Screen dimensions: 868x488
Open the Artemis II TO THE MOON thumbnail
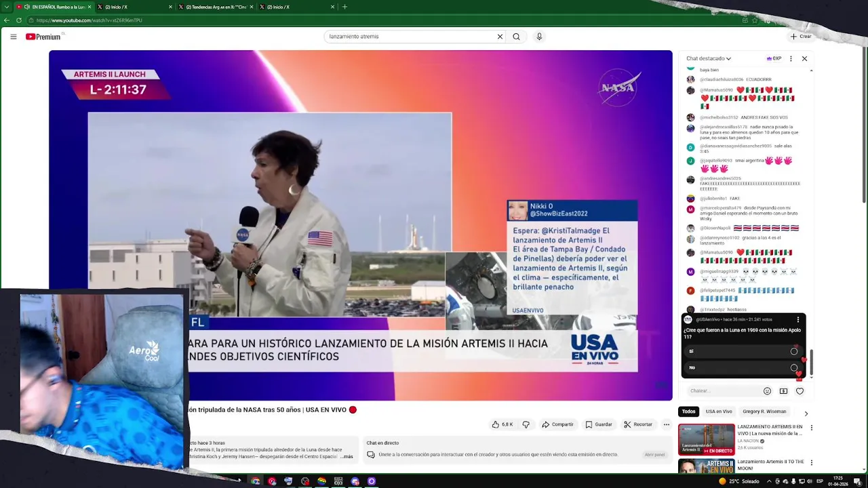pos(707,466)
